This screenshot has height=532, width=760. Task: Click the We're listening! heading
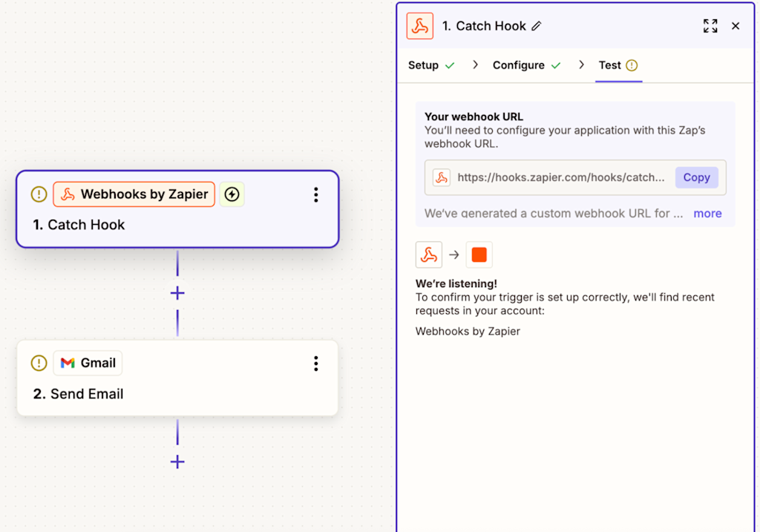tap(456, 283)
